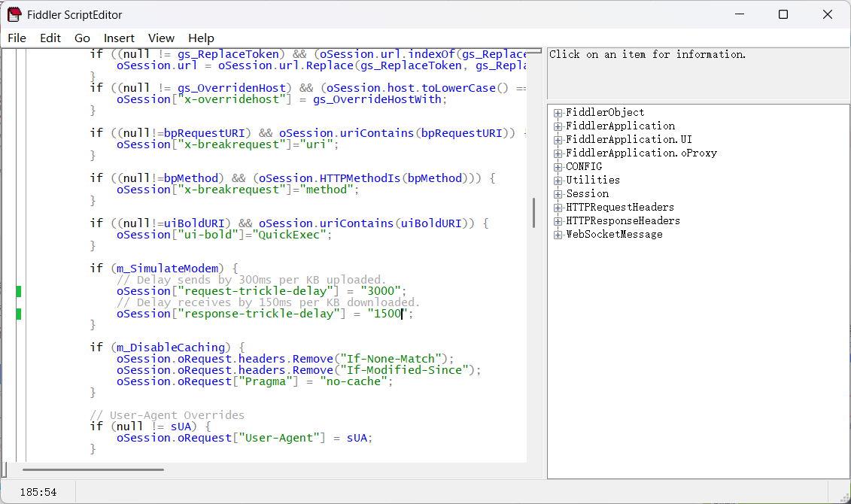The height and width of the screenshot is (504, 851).
Task: Click gs_OverrideHostWith variable in code
Action: click(377, 99)
